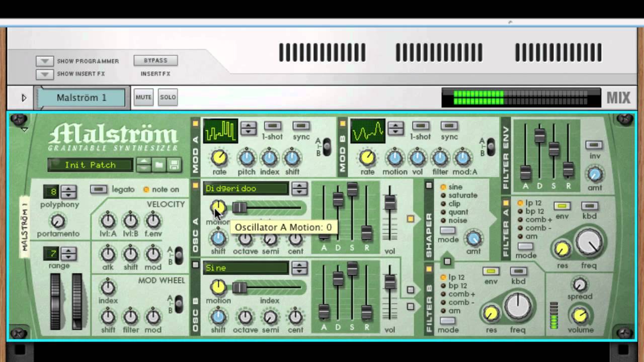This screenshot has height=362, width=644.
Task: Click the Shaper mode button
Action: pos(447,231)
